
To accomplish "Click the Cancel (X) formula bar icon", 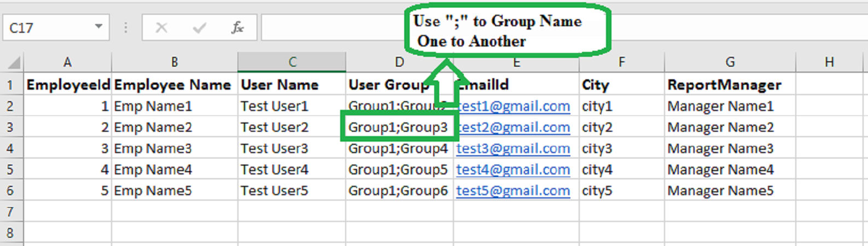I will pyautogui.click(x=161, y=28).
